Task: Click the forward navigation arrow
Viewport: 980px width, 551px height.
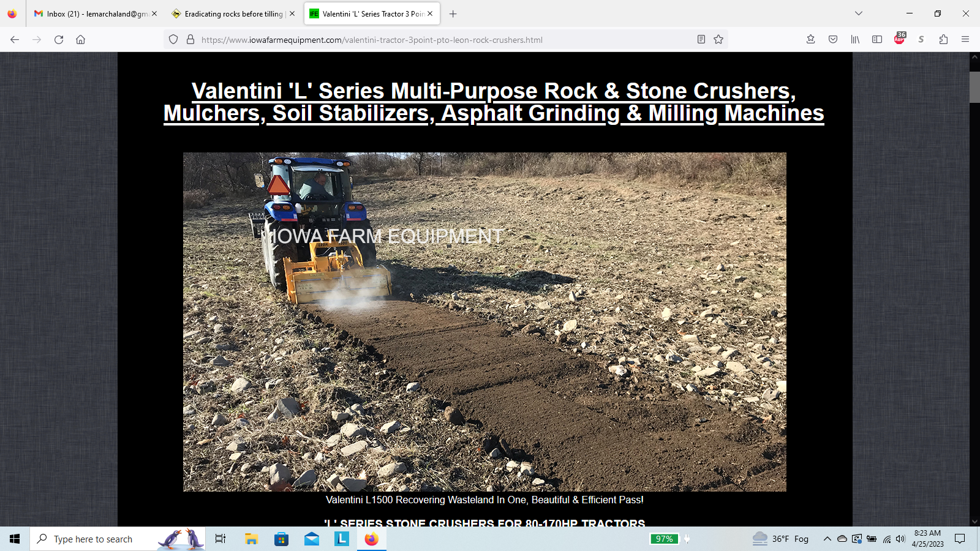Action: [37, 40]
